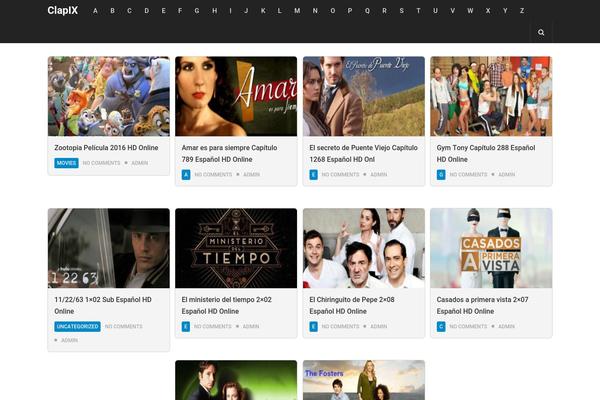Image resolution: width=600 pixels, height=400 pixels.
Task: Click the E tag under Chiringuito de Pepe
Action: 313,327
